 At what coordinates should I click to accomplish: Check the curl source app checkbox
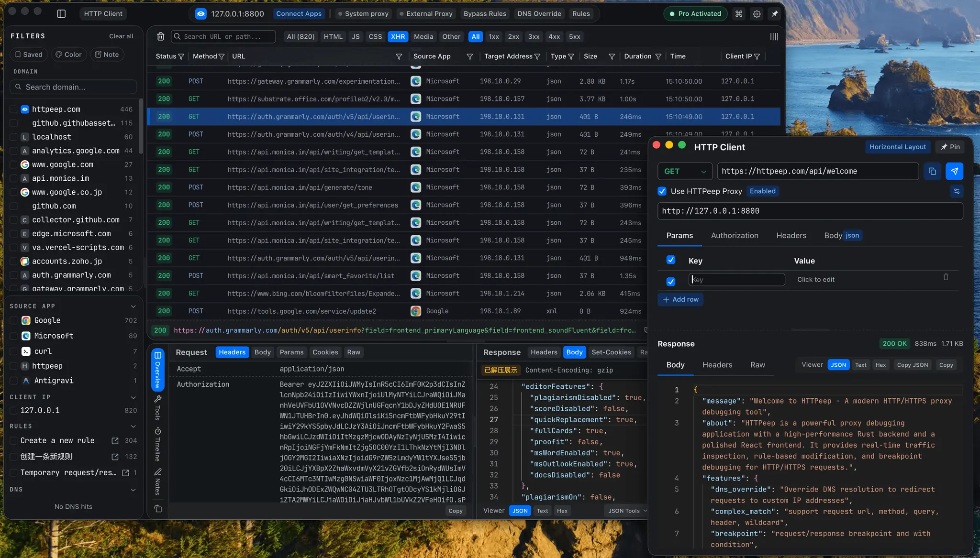pos(14,351)
